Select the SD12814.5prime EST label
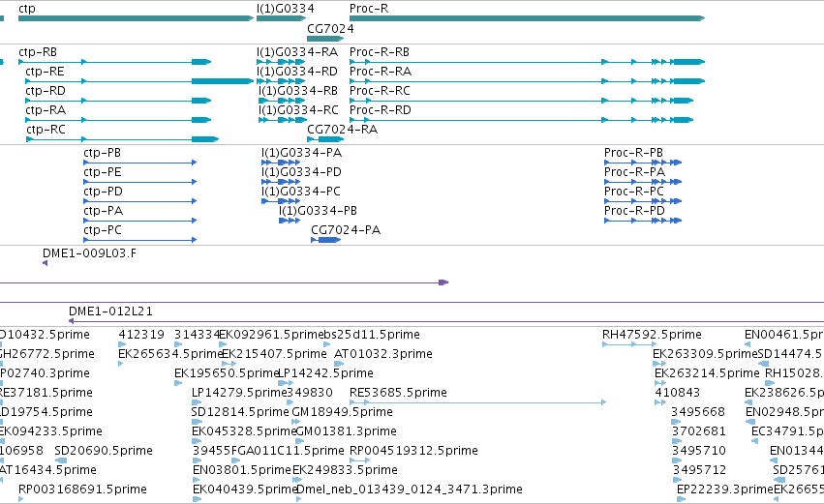The image size is (824, 504). [x=240, y=412]
